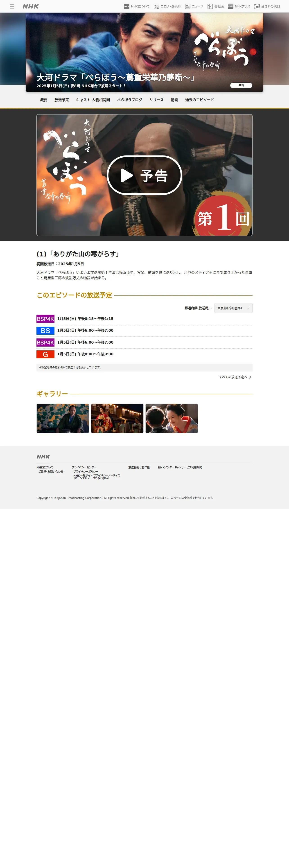Viewport: 289px width, 868px height.
Task: Open the gallery photo of seated man
Action: click(63, 418)
